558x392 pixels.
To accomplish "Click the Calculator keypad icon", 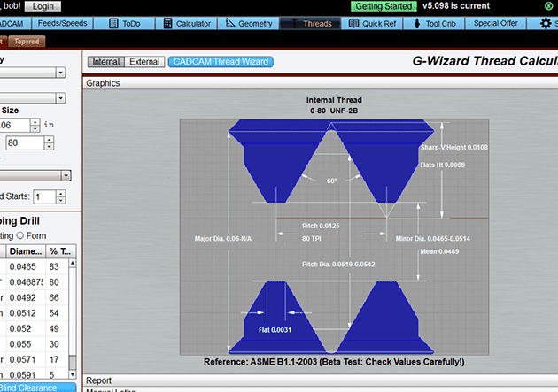I will (167, 24).
